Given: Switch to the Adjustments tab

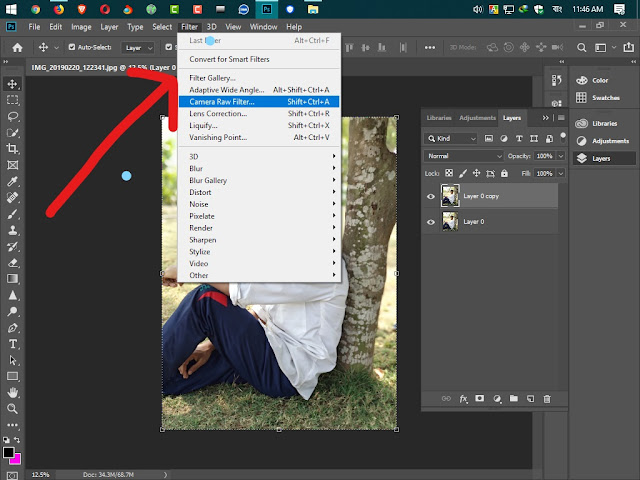Looking at the screenshot, I should pyautogui.click(x=477, y=118).
